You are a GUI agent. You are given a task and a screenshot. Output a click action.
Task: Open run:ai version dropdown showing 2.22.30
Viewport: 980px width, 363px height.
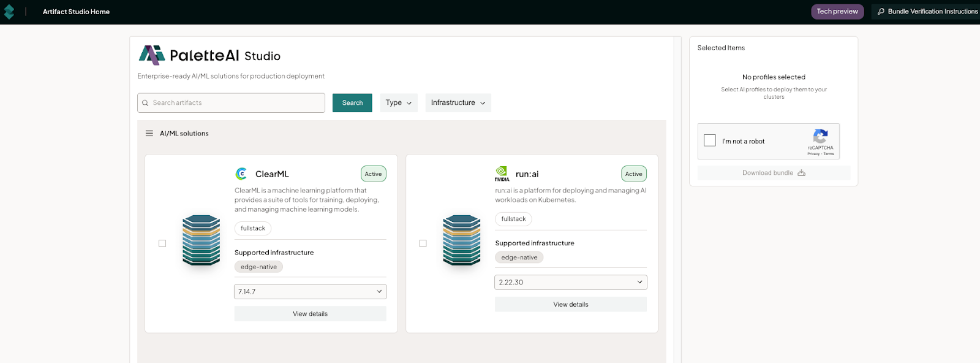pos(571,282)
